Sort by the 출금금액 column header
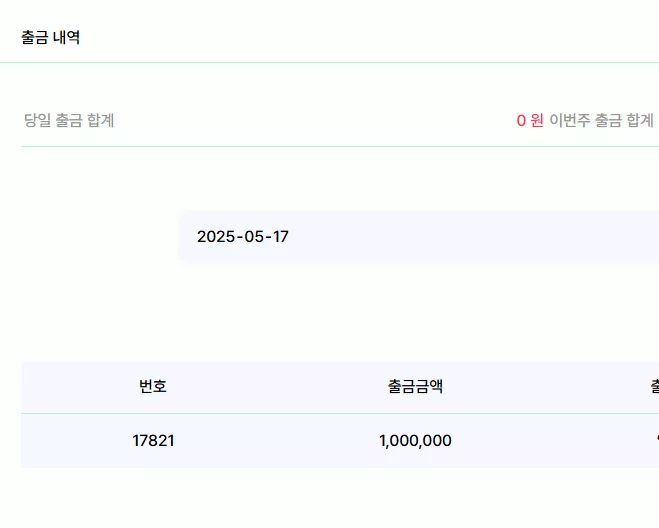Screen dimensions: 659x528 pos(415,386)
